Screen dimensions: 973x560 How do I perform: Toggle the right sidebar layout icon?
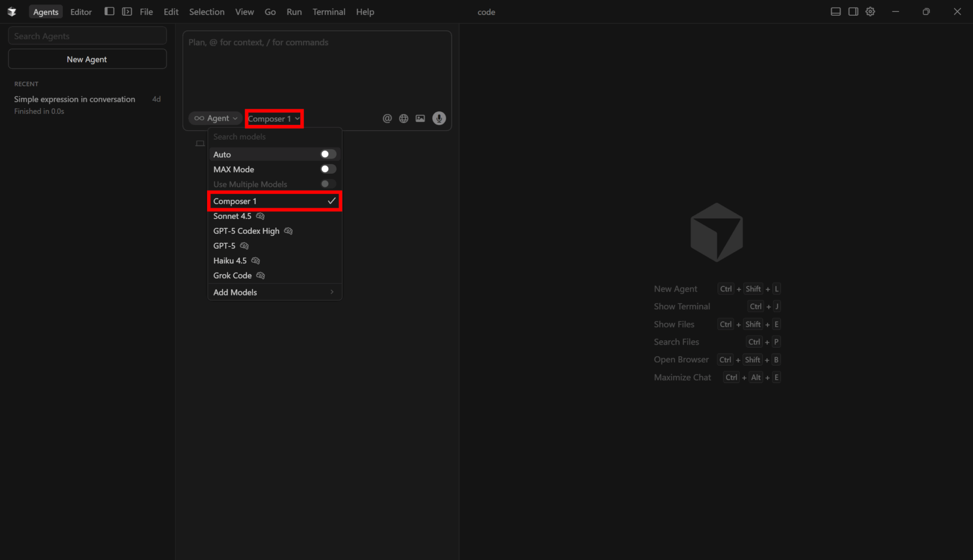click(x=853, y=11)
